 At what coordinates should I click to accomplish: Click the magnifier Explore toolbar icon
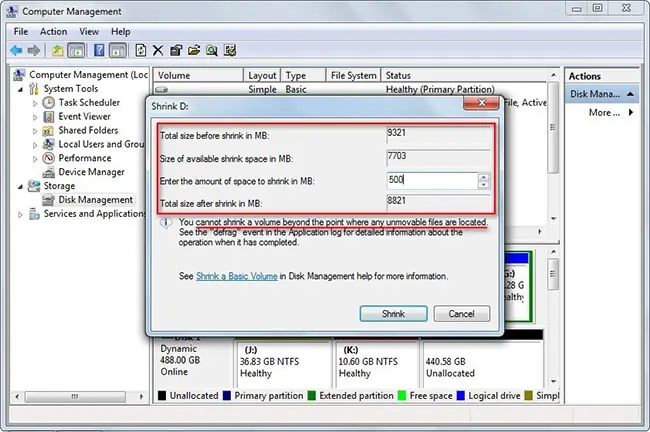pos(212,51)
